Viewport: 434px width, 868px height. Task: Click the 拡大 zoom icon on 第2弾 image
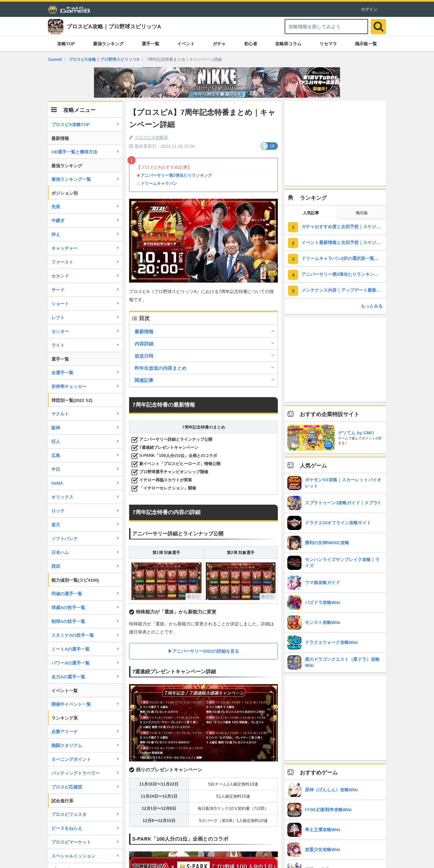click(x=268, y=597)
